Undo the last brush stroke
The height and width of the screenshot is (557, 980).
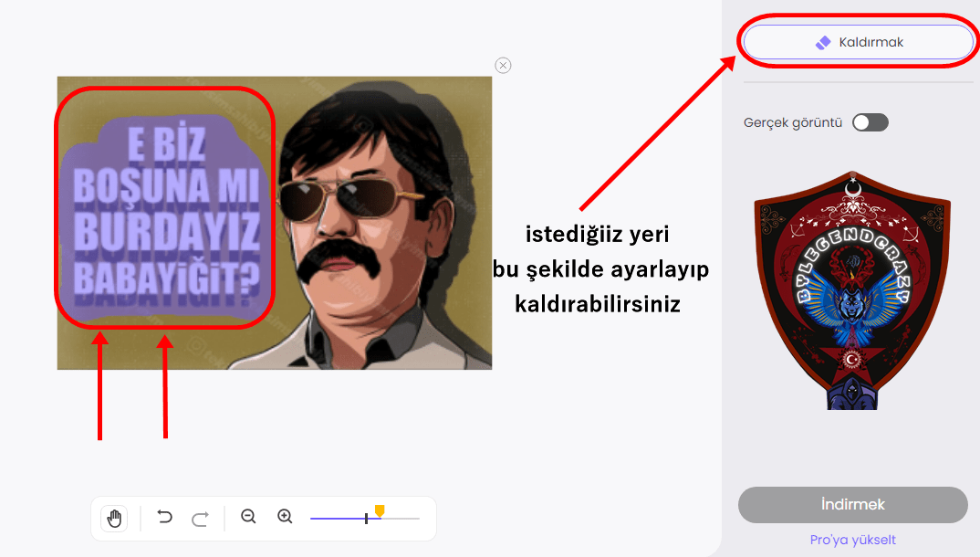click(x=164, y=517)
